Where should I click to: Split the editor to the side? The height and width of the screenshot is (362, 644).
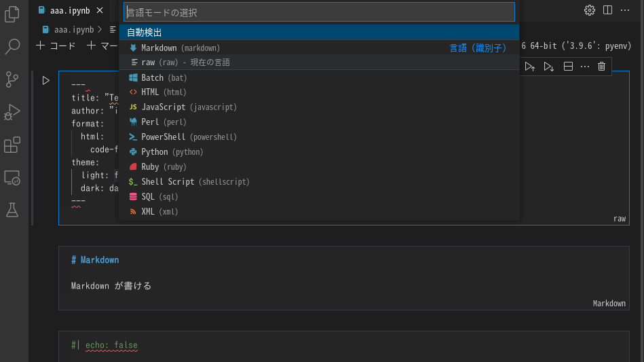point(607,10)
